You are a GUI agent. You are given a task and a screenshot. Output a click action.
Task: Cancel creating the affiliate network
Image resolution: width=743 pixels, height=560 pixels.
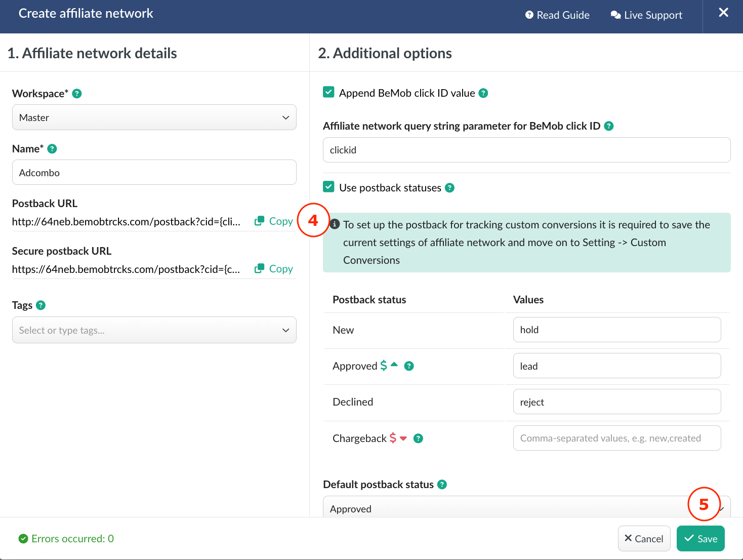pos(644,539)
